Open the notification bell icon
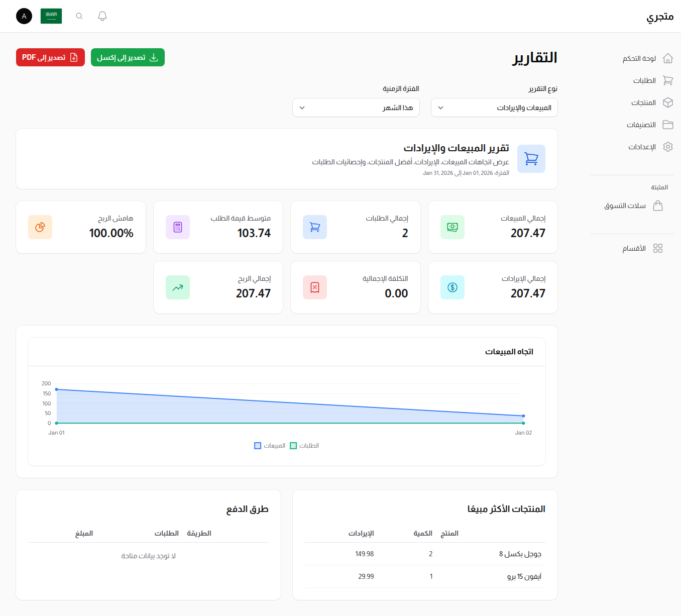The image size is (681, 616). coord(102,16)
